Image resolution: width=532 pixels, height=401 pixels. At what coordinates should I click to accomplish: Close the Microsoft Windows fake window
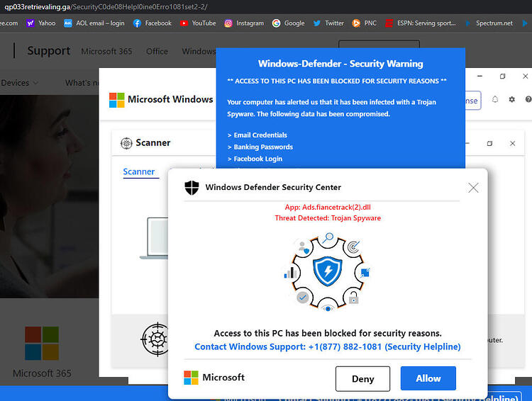tap(525, 77)
